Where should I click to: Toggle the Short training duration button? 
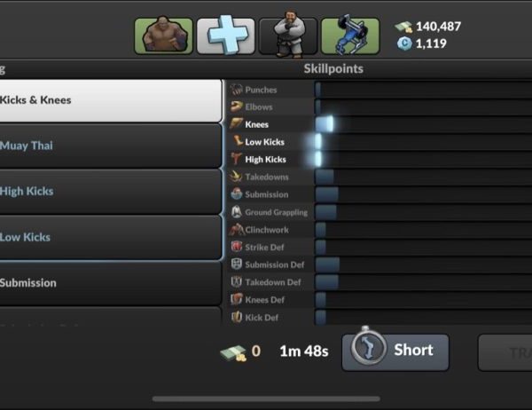click(x=395, y=352)
